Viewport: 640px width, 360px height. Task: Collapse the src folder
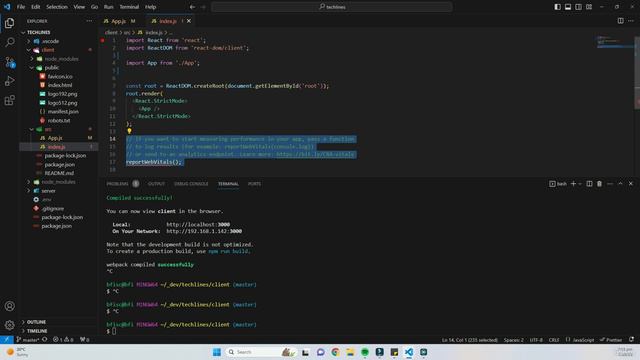tap(59, 129)
